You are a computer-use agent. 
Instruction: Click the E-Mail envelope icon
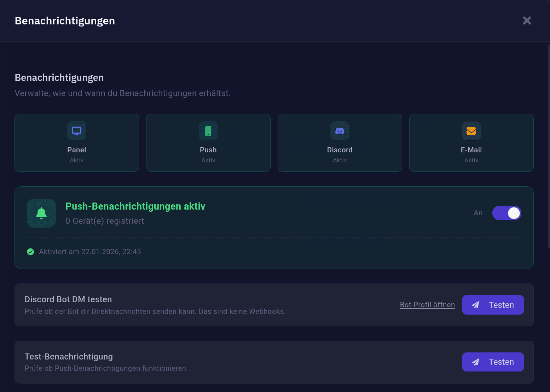(x=471, y=131)
